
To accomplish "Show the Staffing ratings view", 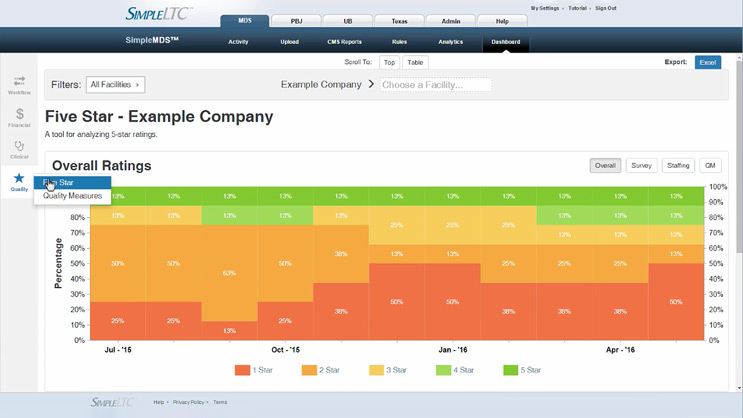I will pos(678,166).
